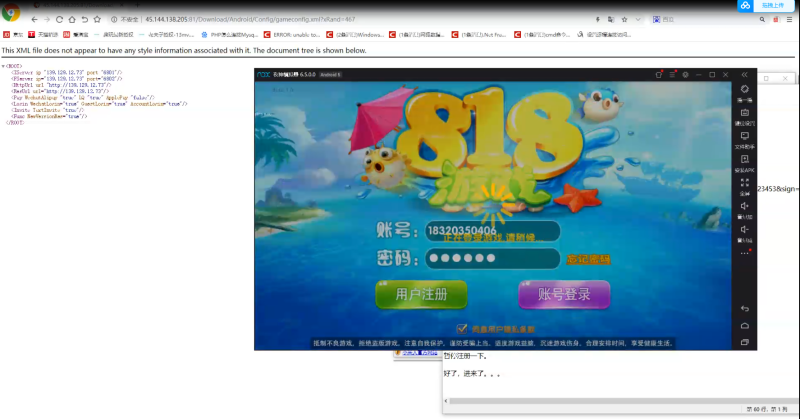The height and width of the screenshot is (419, 800).
Task: Open the Windows bookmark
Action: (x=355, y=35)
